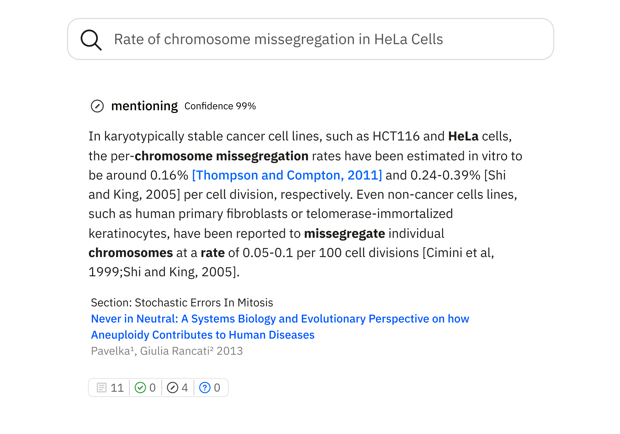
Task: Click the green supporting citations checkmark icon
Action: [140, 387]
